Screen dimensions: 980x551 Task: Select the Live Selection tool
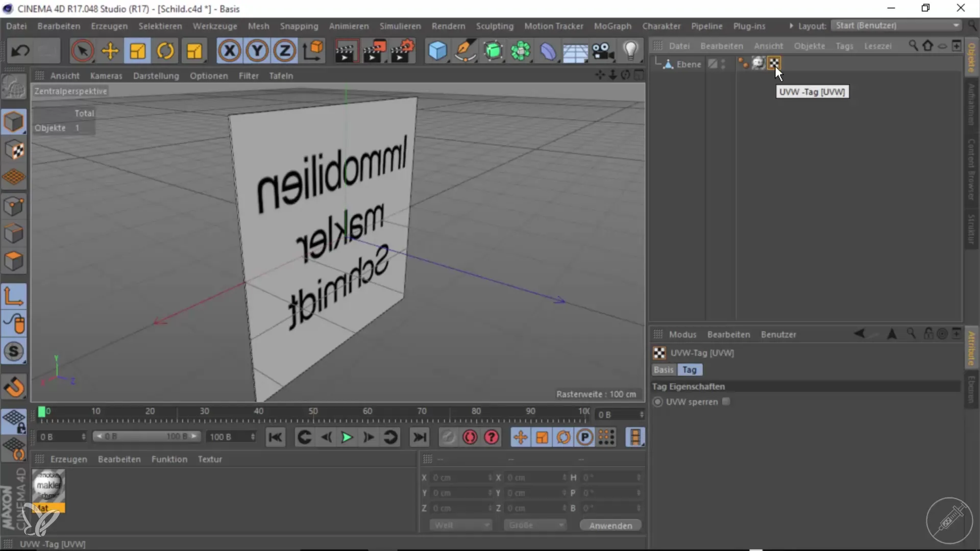pos(82,51)
